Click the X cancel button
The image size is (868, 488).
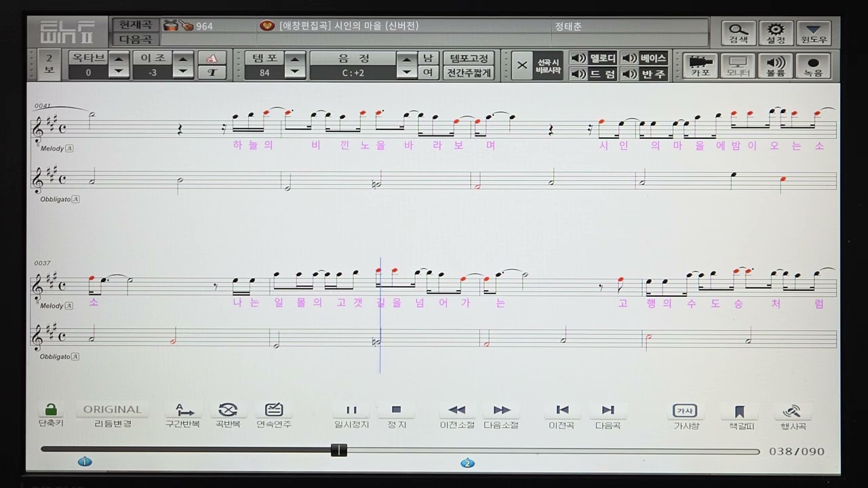pyautogui.click(x=521, y=66)
